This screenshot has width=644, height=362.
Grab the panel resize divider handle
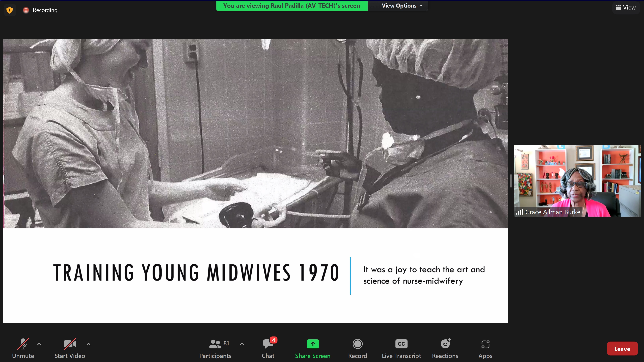(x=511, y=181)
